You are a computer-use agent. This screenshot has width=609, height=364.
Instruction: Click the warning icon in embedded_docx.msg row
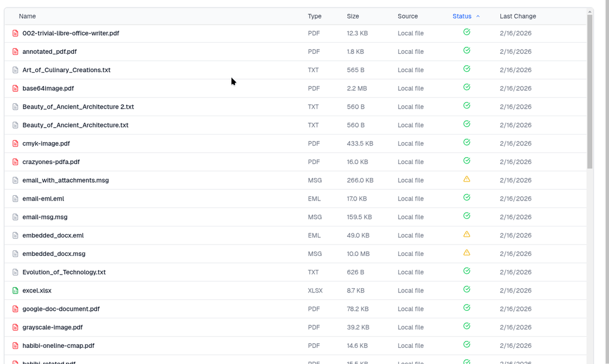coord(466,253)
